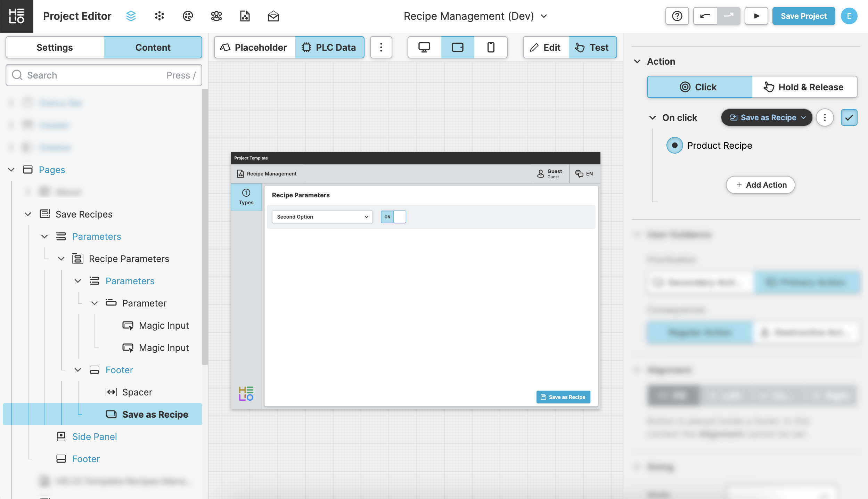Click the envelope messages icon

pos(273,16)
